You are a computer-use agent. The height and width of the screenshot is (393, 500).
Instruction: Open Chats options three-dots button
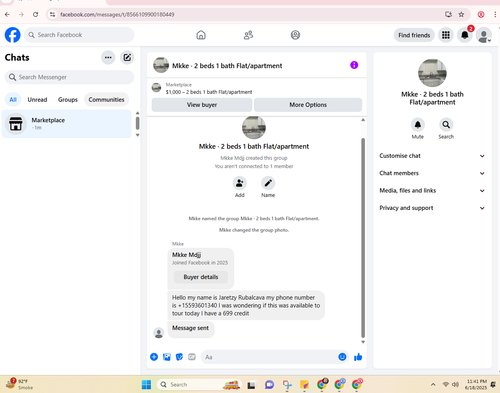tap(108, 57)
